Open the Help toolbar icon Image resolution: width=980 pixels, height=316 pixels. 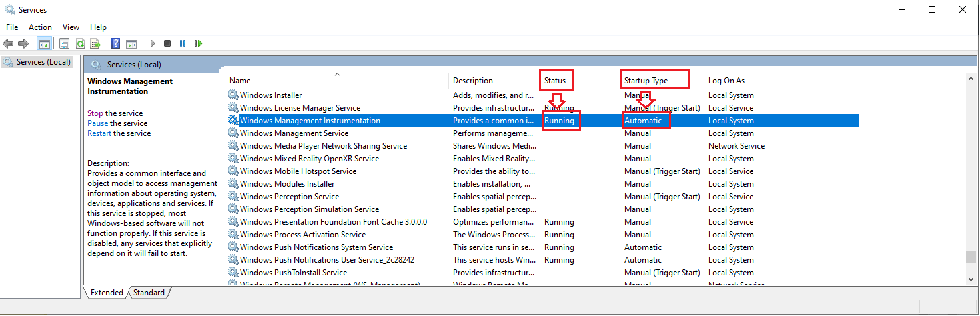[115, 43]
